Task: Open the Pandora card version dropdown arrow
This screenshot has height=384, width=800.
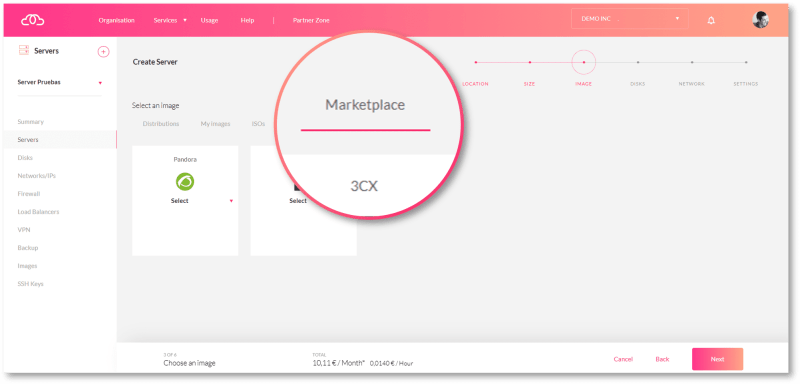Action: [x=231, y=201]
